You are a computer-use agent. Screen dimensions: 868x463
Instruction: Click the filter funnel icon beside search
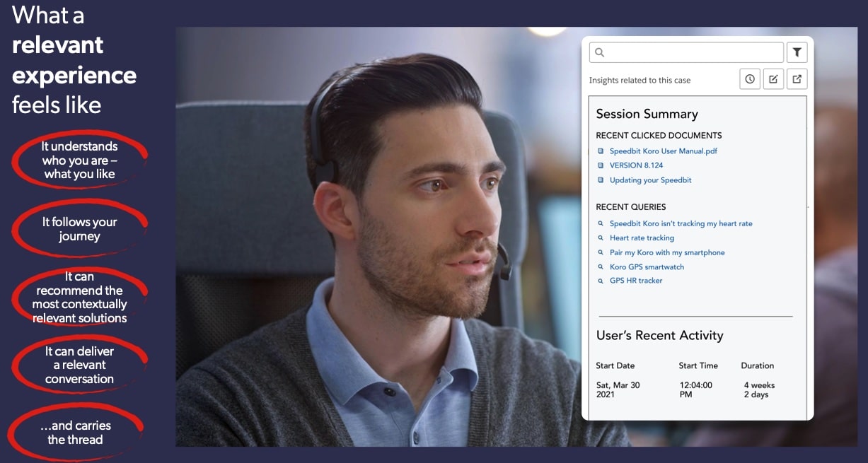tap(797, 52)
